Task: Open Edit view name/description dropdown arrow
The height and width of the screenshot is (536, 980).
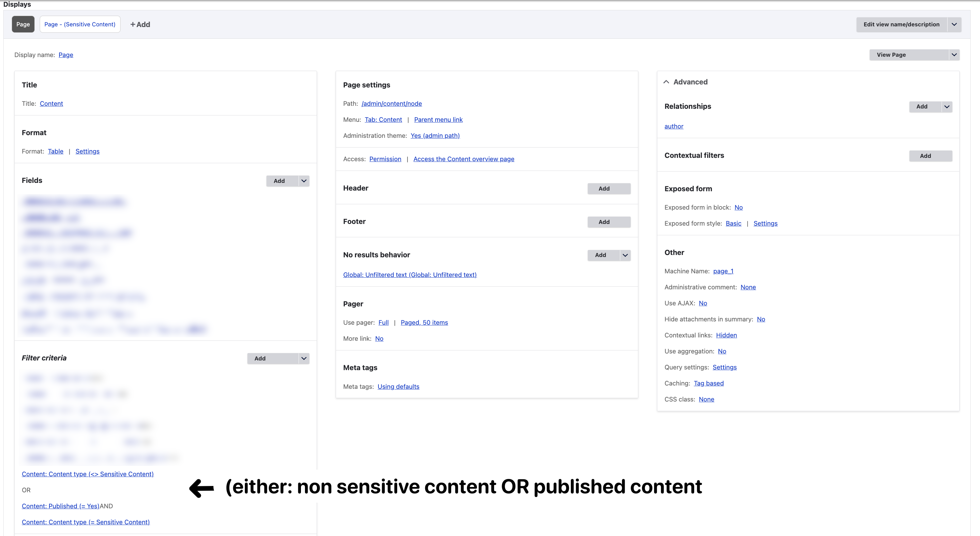Action: coord(954,24)
